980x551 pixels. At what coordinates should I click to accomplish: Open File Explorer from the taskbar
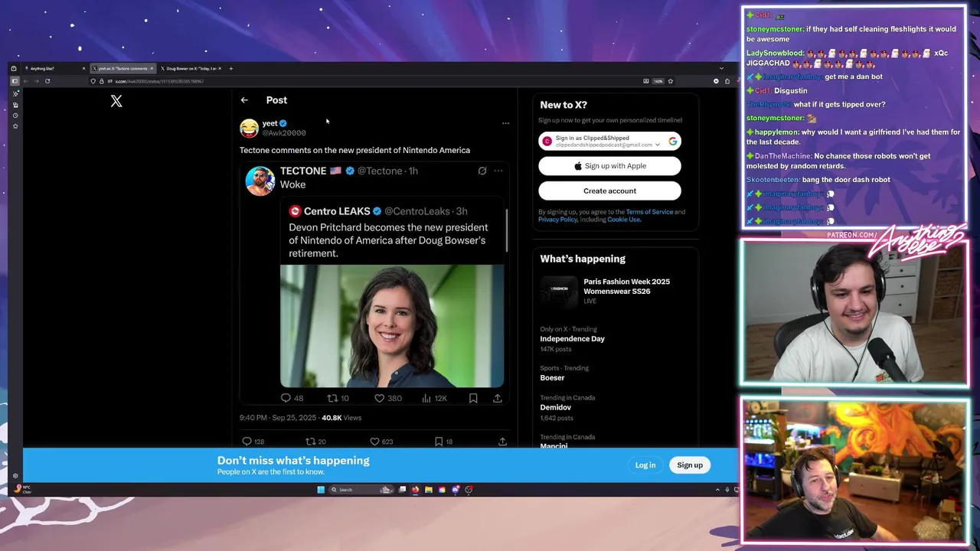tap(429, 490)
